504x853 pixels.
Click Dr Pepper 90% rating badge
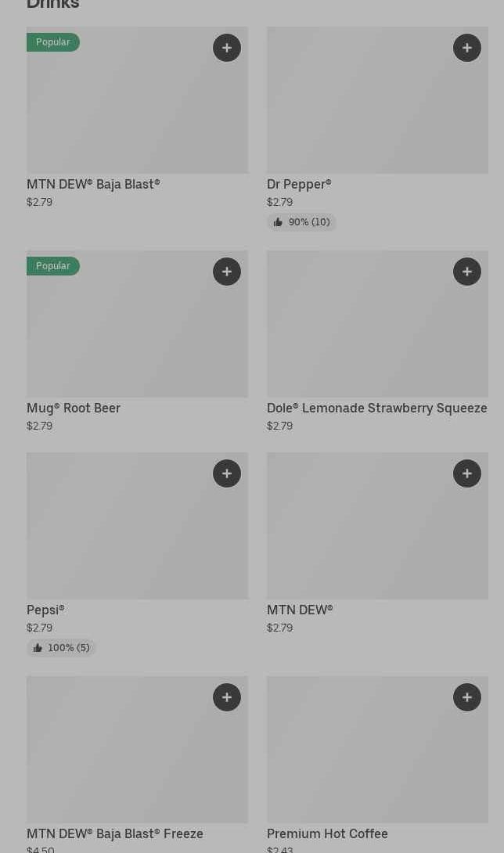pyautogui.click(x=302, y=222)
